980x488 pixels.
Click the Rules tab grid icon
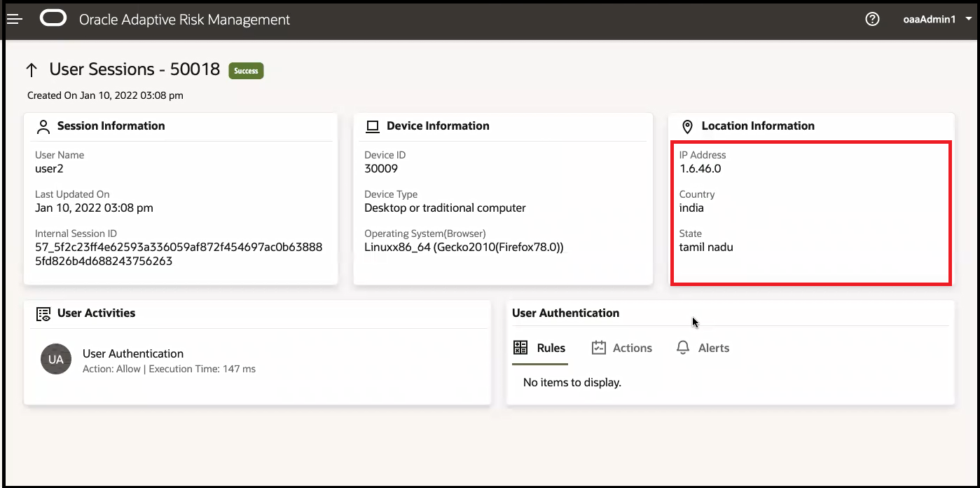520,348
